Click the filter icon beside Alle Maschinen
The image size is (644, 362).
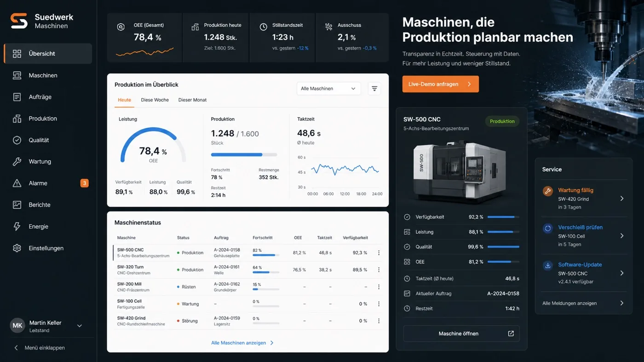click(x=374, y=89)
